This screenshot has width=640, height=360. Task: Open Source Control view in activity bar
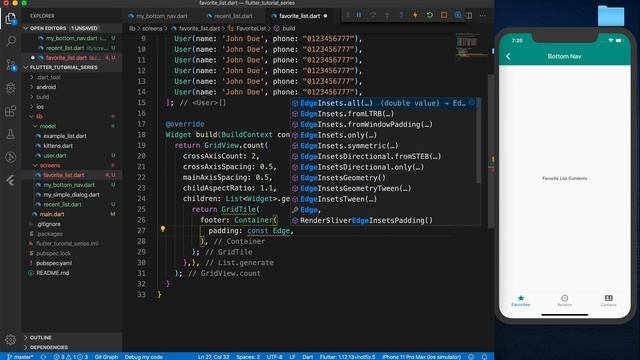pyautogui.click(x=11, y=64)
